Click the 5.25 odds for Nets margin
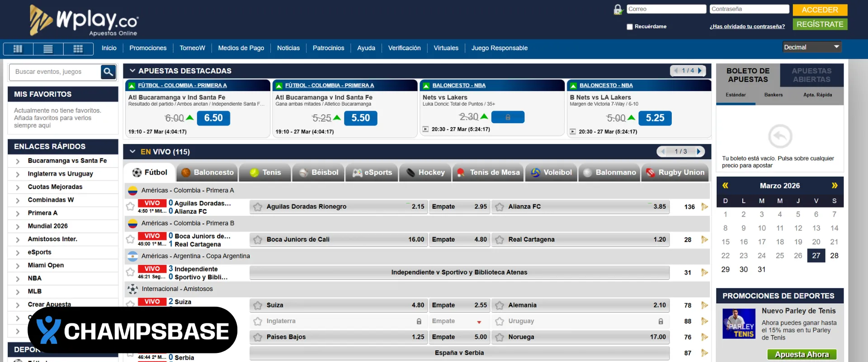The height and width of the screenshot is (362, 868). coord(655,118)
